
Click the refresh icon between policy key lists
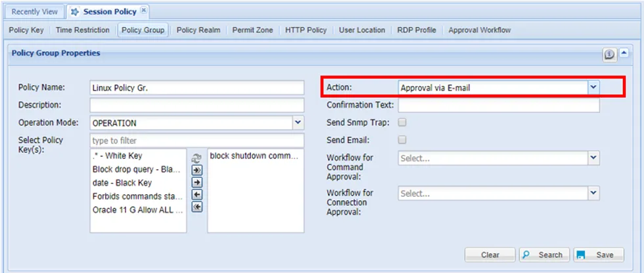[197, 159]
